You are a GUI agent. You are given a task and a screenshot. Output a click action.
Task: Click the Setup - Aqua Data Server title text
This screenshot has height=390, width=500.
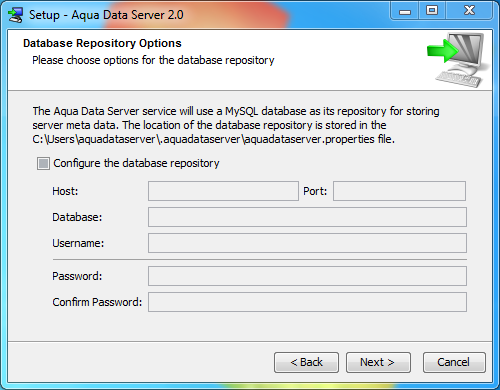click(x=106, y=15)
